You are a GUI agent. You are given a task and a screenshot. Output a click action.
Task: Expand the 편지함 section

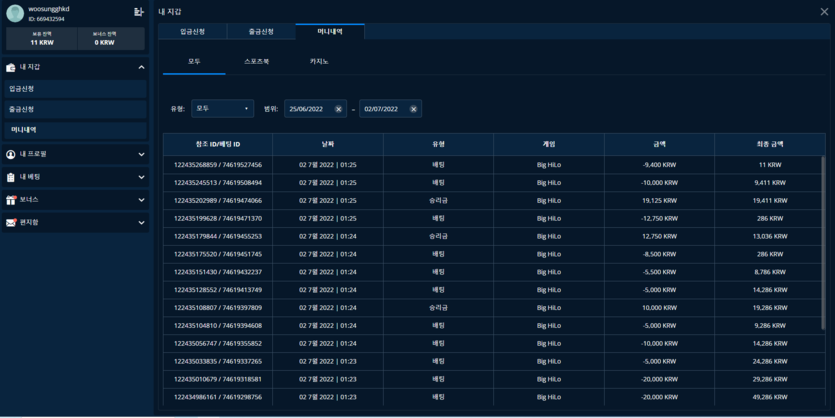(141, 223)
